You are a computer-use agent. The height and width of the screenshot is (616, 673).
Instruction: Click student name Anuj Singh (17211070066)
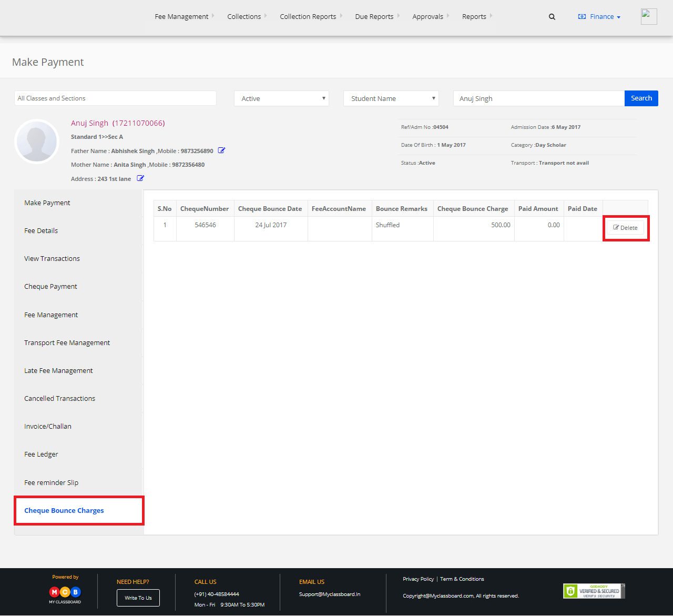point(118,123)
